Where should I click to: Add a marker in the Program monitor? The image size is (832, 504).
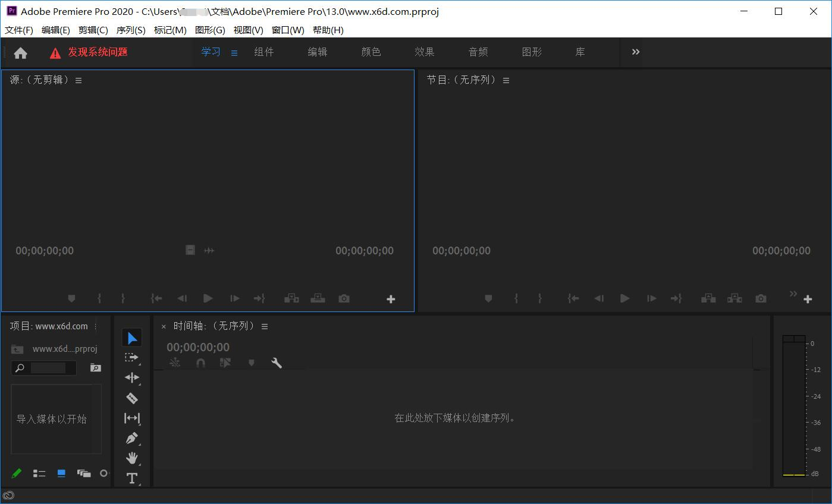pyautogui.click(x=488, y=298)
